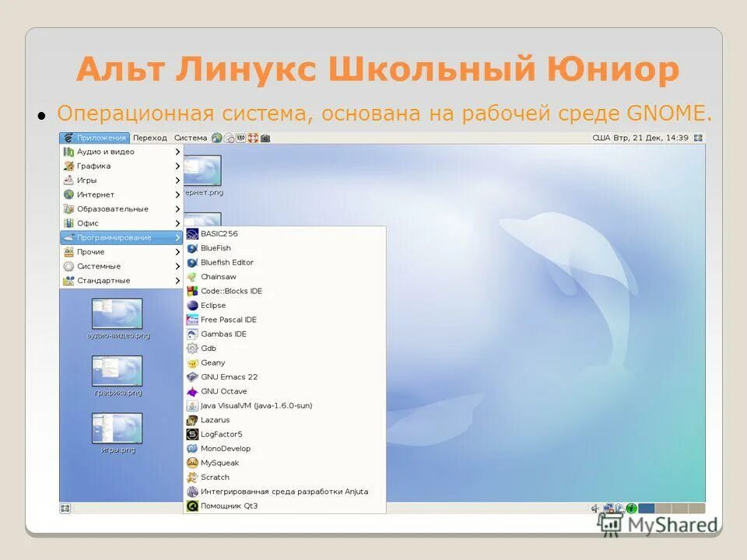Viewport: 747px width, 560px height.
Task: Click the show desktop button in the bottom panel
Action: (65, 509)
